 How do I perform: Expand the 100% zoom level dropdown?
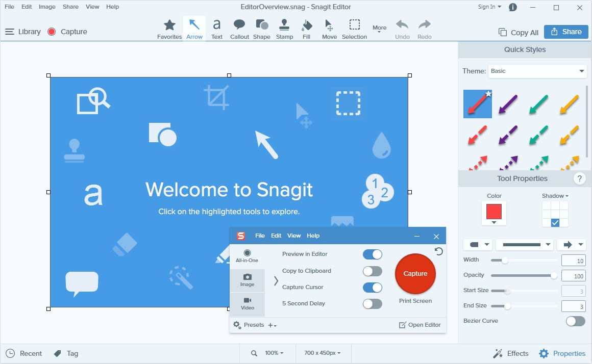[274, 353]
